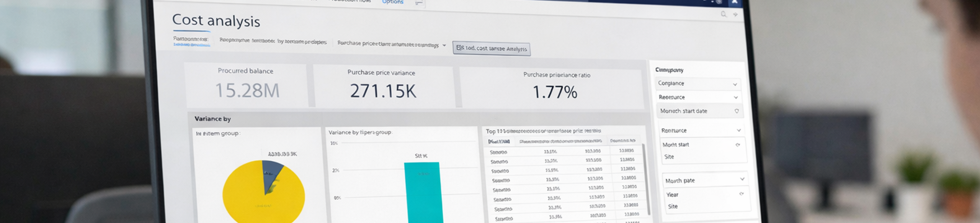Expand the Reesarce dropdown
The height and width of the screenshot is (223, 980).
[735, 98]
